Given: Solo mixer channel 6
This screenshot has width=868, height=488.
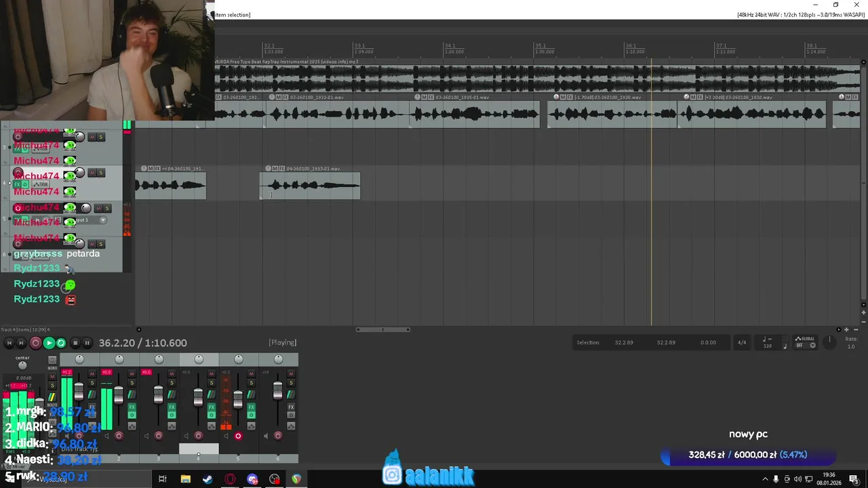Looking at the screenshot, I should click(x=291, y=382).
